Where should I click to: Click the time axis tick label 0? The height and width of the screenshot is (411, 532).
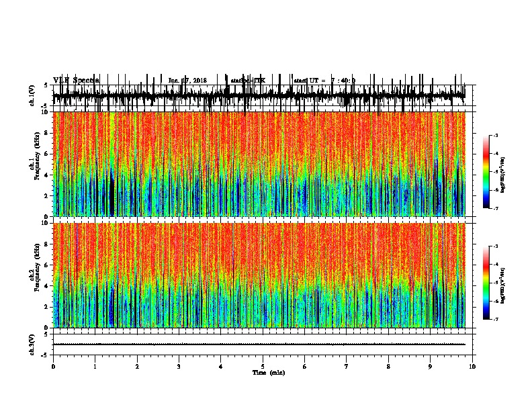pyautogui.click(x=53, y=367)
